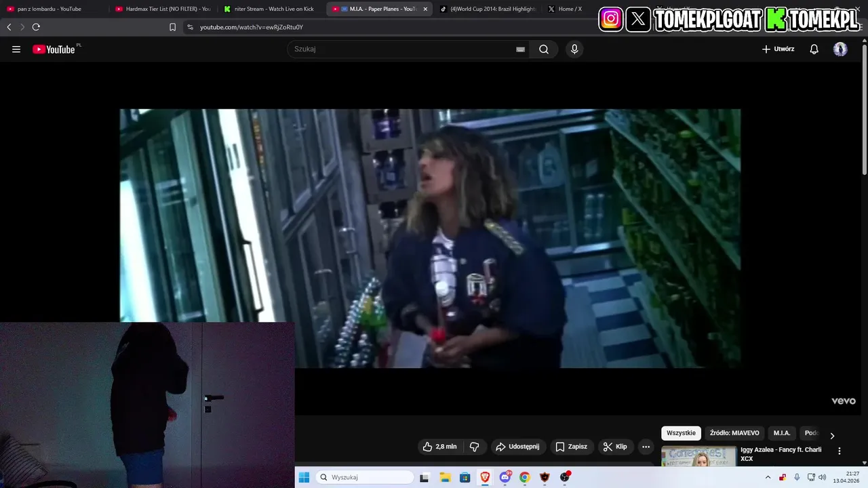Click the system tray microphone icon
The width and height of the screenshot is (868, 488).
click(x=797, y=477)
